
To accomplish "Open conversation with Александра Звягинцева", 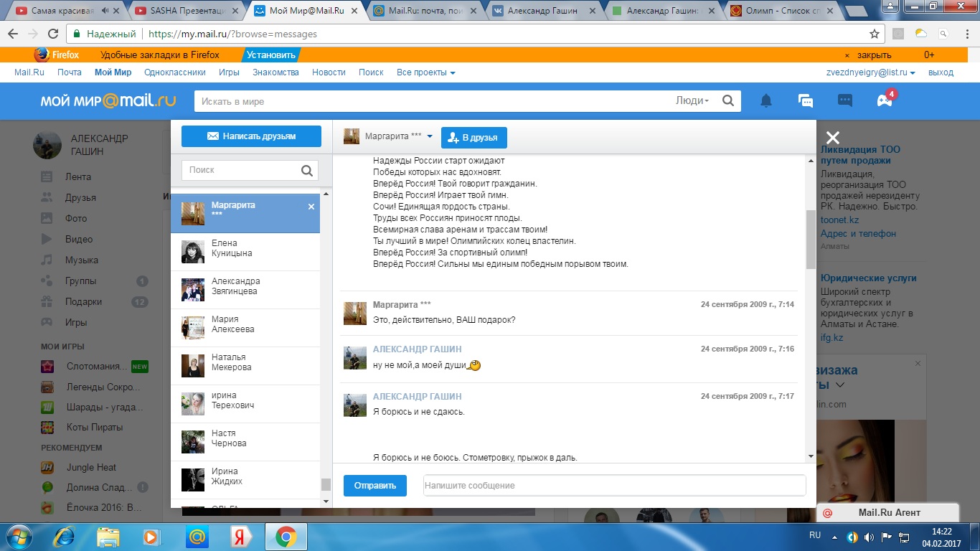I will 245,290.
